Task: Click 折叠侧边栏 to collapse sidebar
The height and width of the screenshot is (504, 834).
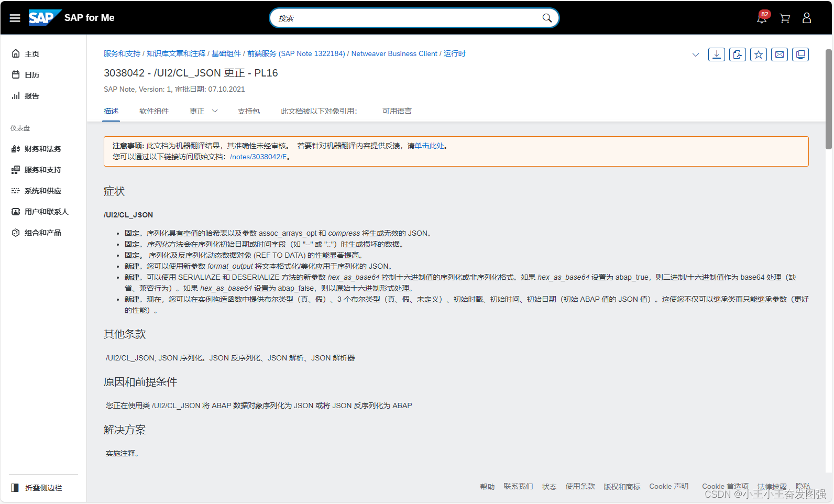Action: point(43,488)
